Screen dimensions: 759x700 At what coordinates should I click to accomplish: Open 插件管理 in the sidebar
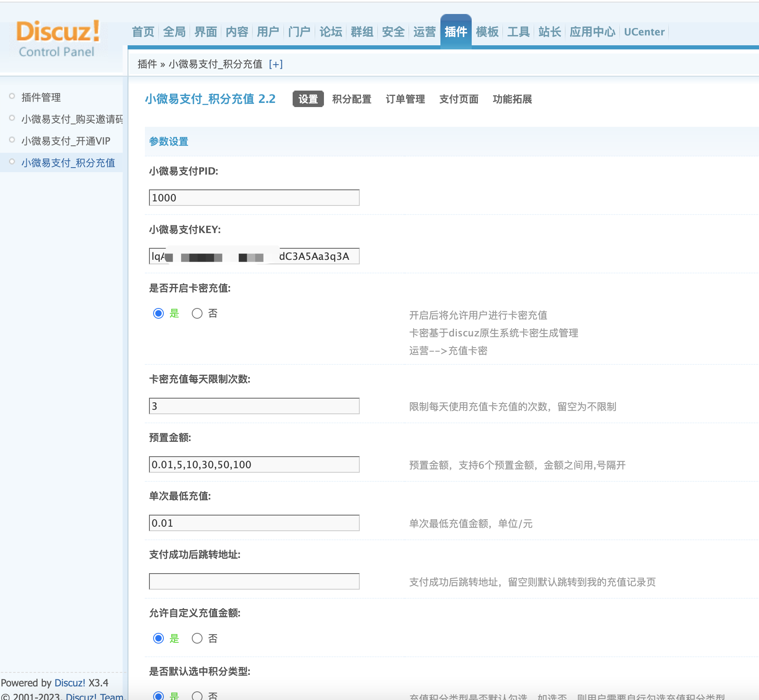tap(41, 97)
